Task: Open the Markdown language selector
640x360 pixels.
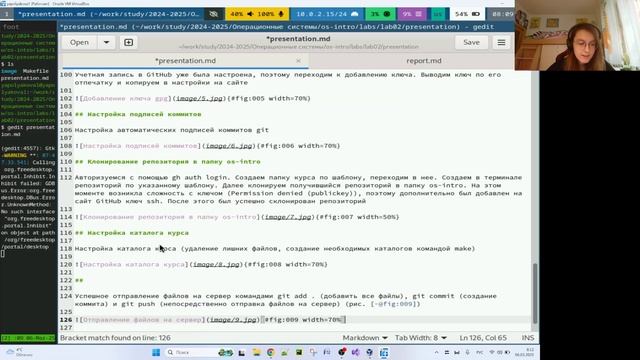Action: [364, 338]
